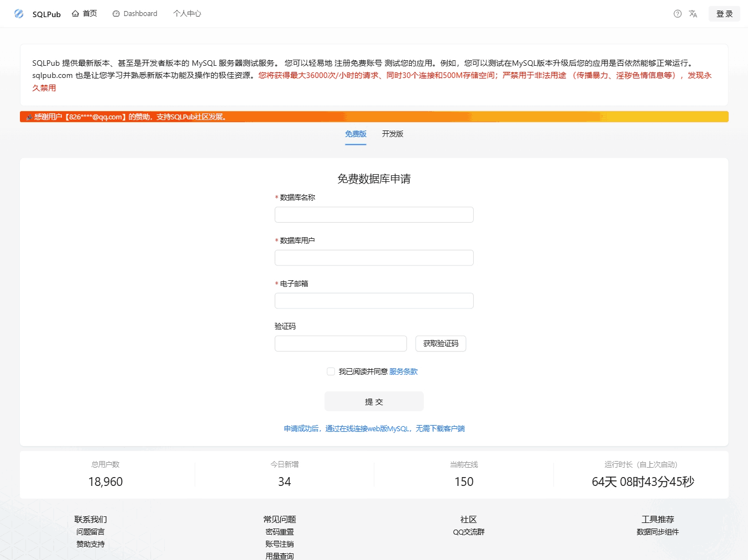Image resolution: width=748 pixels, height=560 pixels.
Task: Click the SQLPub logo icon
Action: pyautogui.click(x=19, y=14)
